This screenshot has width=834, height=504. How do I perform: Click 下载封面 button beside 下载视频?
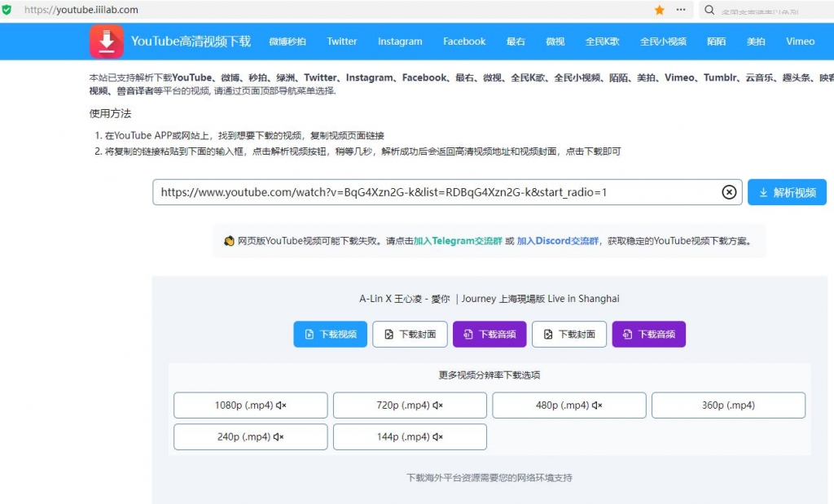point(410,334)
